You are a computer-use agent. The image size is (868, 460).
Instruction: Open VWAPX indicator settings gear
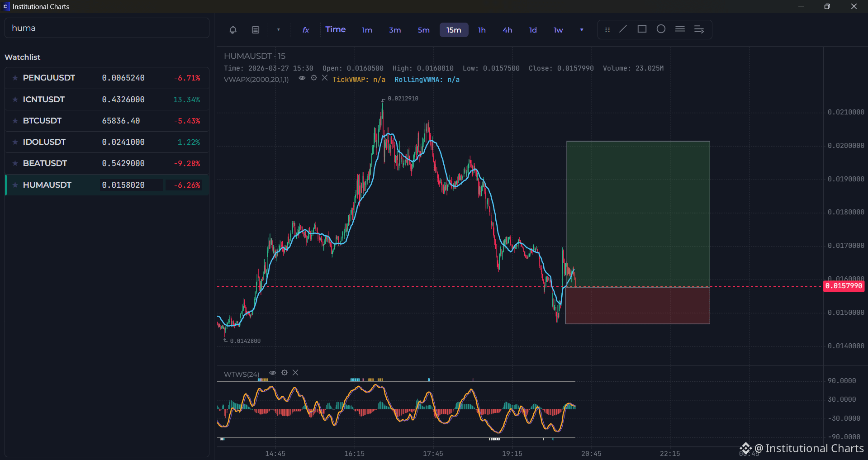point(313,78)
